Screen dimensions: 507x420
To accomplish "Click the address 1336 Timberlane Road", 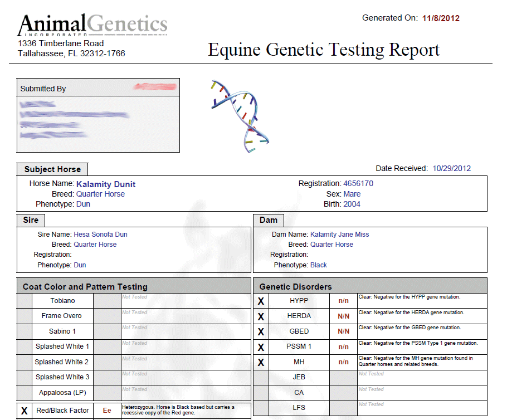I will tap(61, 43).
